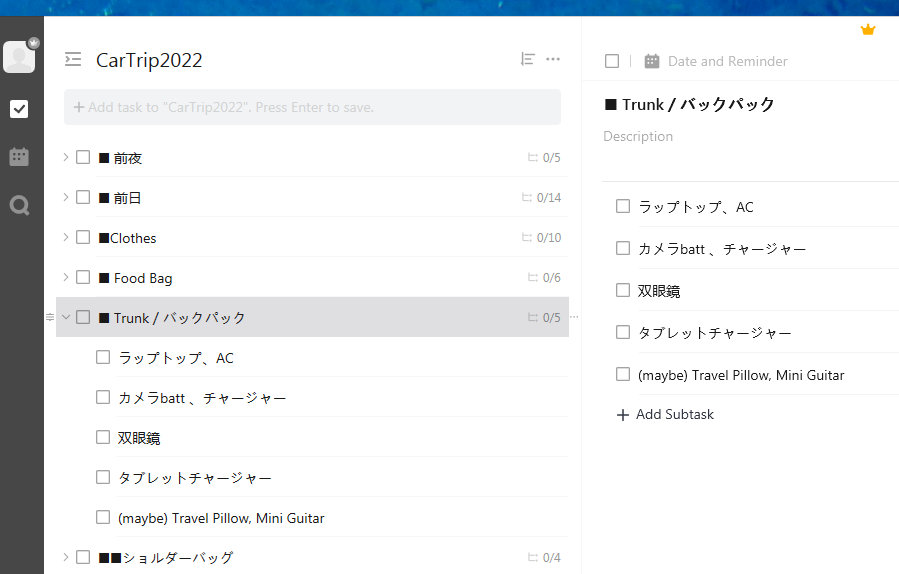Viewport: 899px width, 574px height.
Task: Click ラップトップ、AC text in detail panel
Action: [x=695, y=207]
